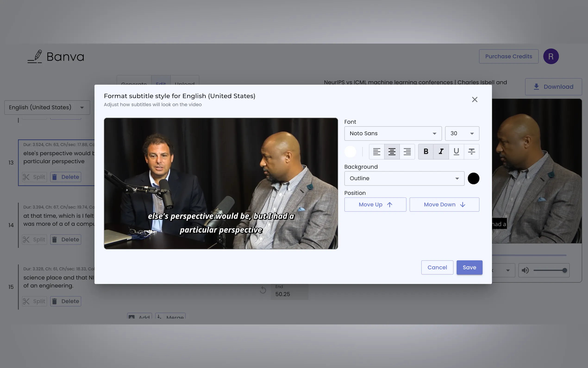The image size is (588, 368).
Task: Click the Move Down position button
Action: click(444, 205)
